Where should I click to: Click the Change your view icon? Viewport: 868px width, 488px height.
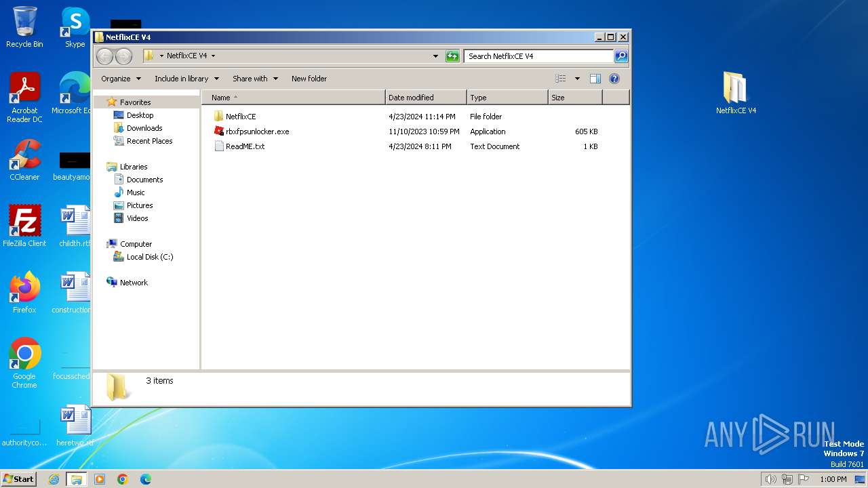[560, 79]
